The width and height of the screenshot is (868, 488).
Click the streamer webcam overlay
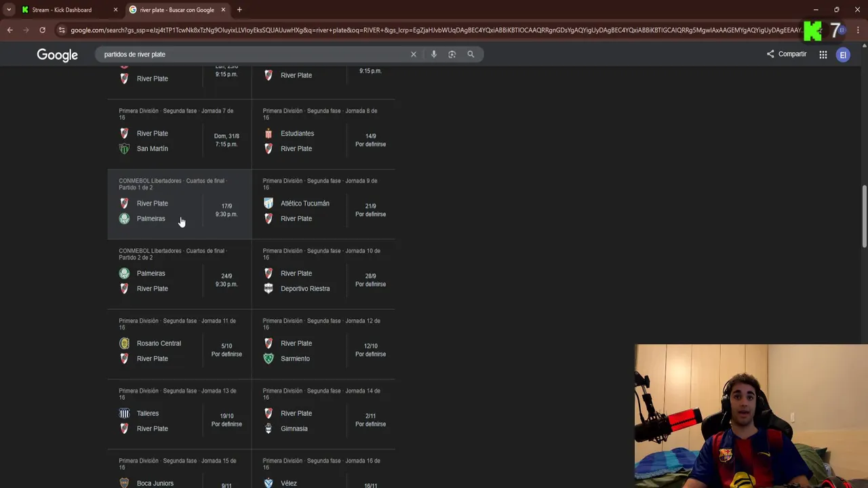click(751, 416)
